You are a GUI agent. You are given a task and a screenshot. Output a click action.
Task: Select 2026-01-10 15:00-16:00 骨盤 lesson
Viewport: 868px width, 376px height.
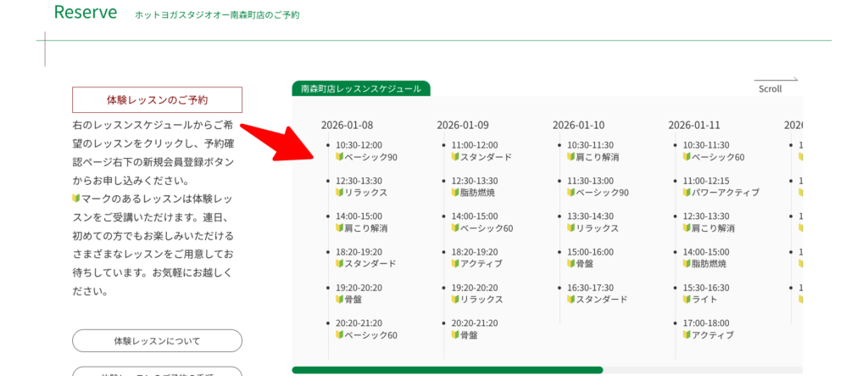(590, 258)
